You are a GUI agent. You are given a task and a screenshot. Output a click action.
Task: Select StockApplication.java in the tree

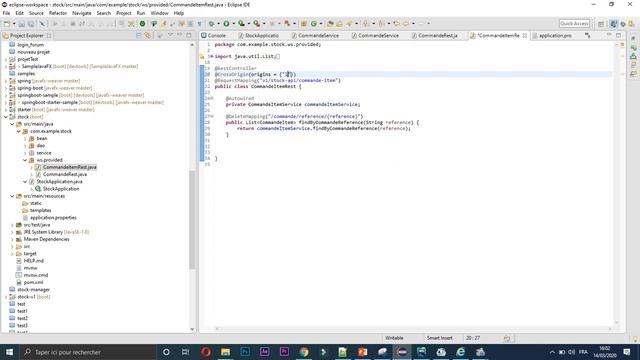59,182
